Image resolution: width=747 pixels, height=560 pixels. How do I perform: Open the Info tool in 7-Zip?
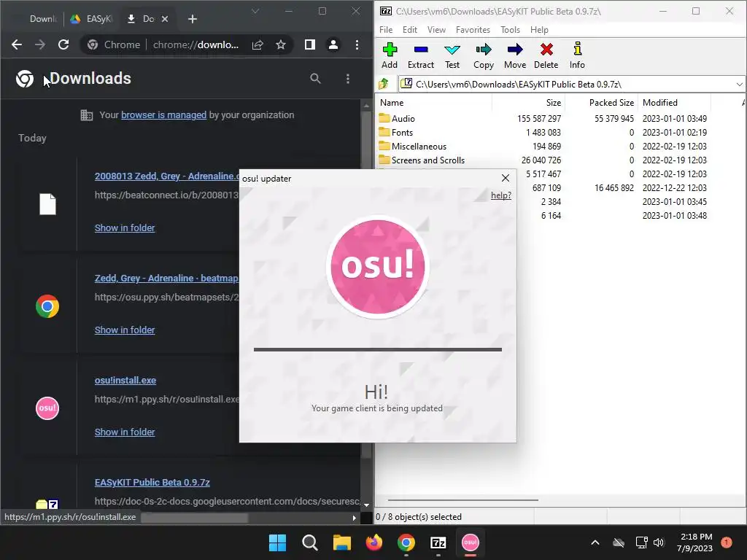[577, 55]
